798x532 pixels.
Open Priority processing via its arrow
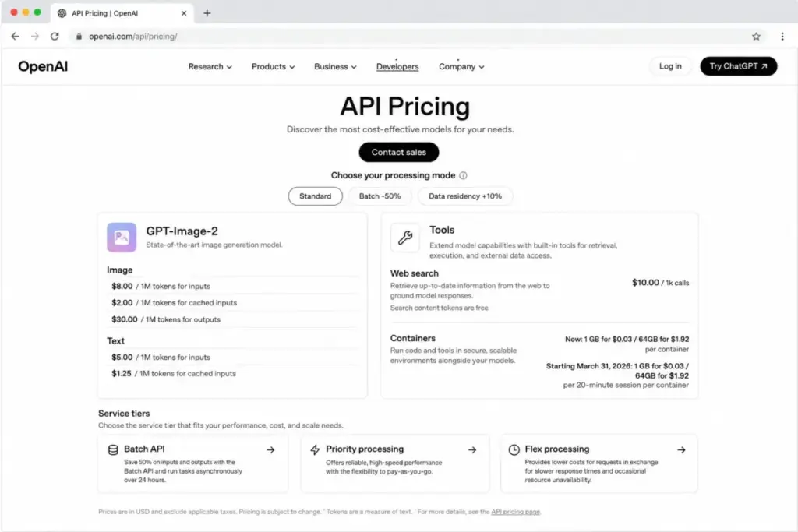coord(472,450)
